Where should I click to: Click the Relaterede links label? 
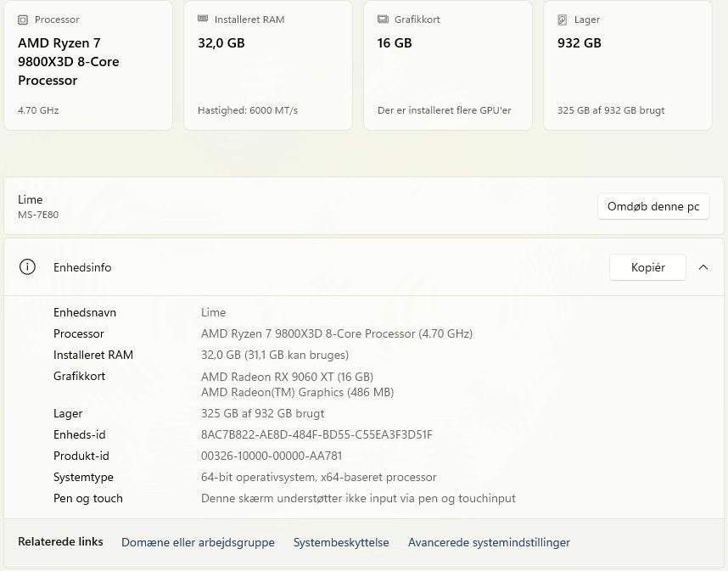60,542
